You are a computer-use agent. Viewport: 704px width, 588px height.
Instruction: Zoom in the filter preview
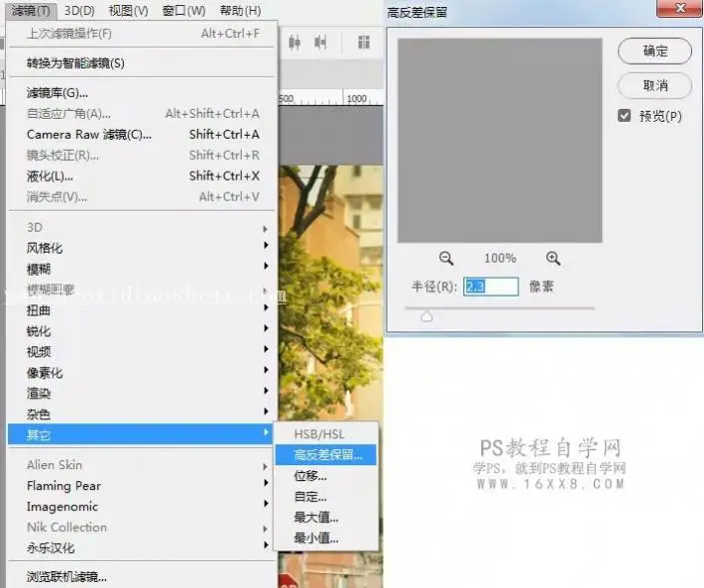[x=552, y=259]
